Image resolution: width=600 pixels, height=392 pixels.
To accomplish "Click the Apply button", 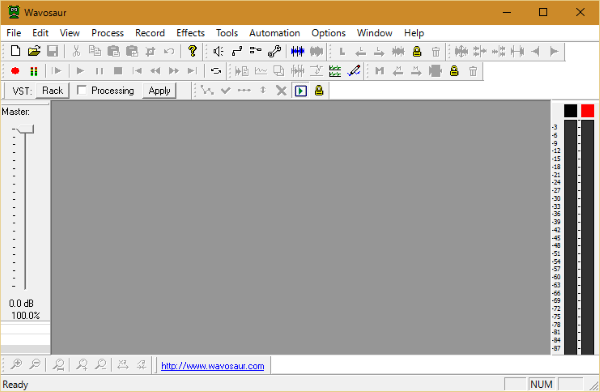I will click(159, 91).
